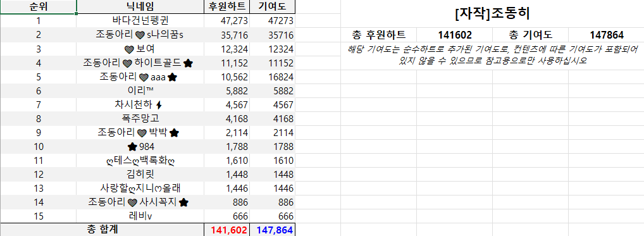Select the 후원하트 value 1,788

(226, 147)
